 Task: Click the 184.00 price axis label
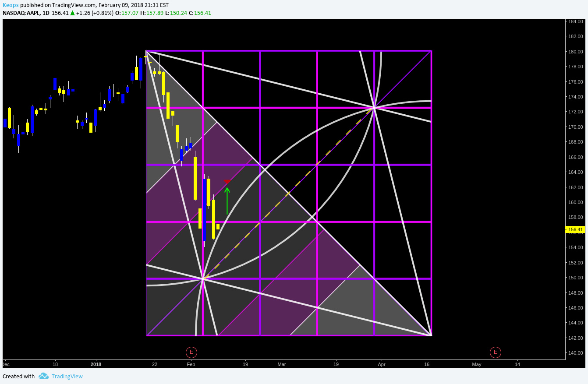[x=575, y=21]
